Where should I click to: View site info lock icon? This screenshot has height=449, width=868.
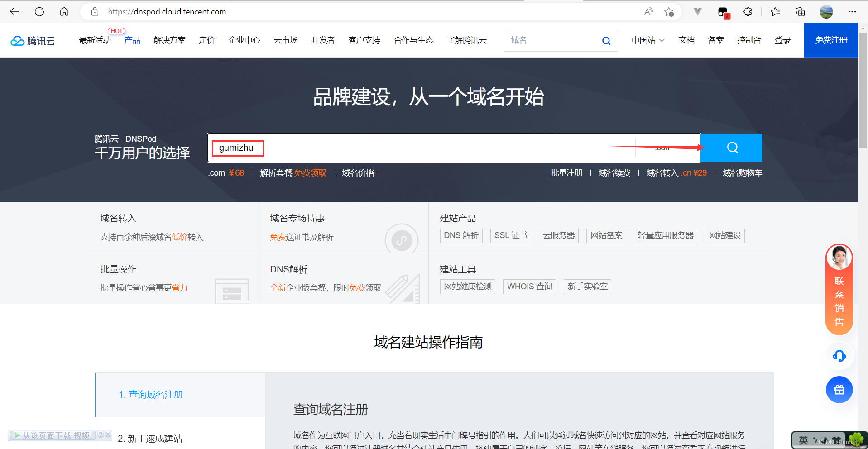click(x=95, y=12)
